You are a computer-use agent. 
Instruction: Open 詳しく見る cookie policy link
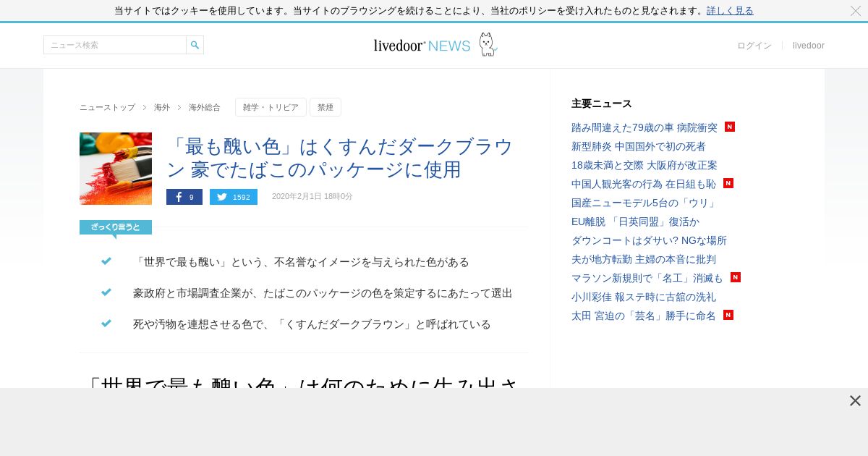point(730,11)
